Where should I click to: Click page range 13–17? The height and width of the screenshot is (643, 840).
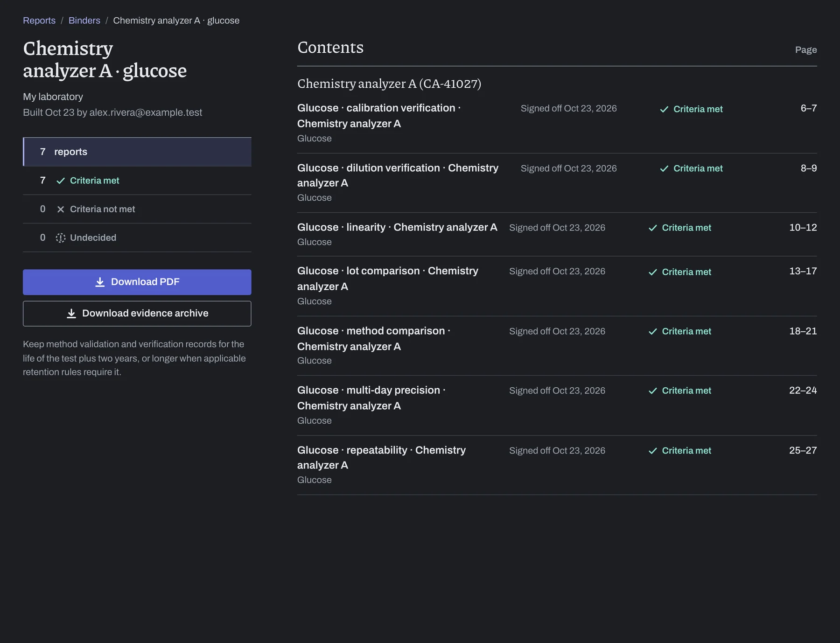803,271
